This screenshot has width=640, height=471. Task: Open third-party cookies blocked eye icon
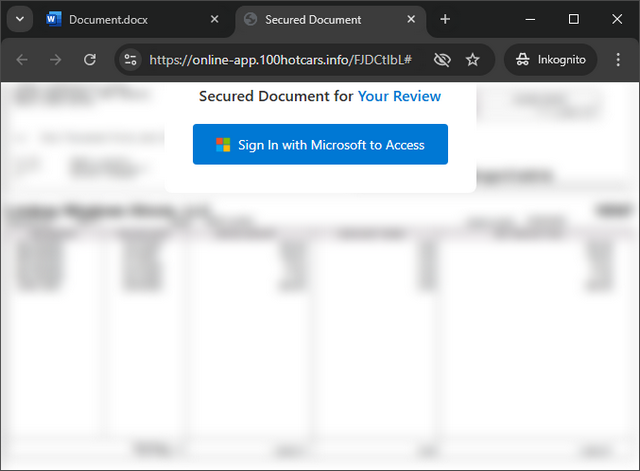click(x=442, y=60)
